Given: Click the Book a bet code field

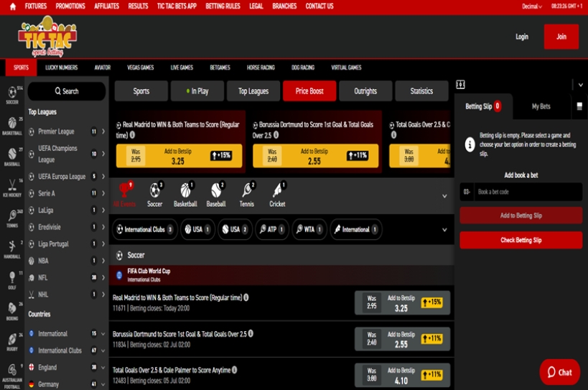Looking at the screenshot, I should (528, 192).
